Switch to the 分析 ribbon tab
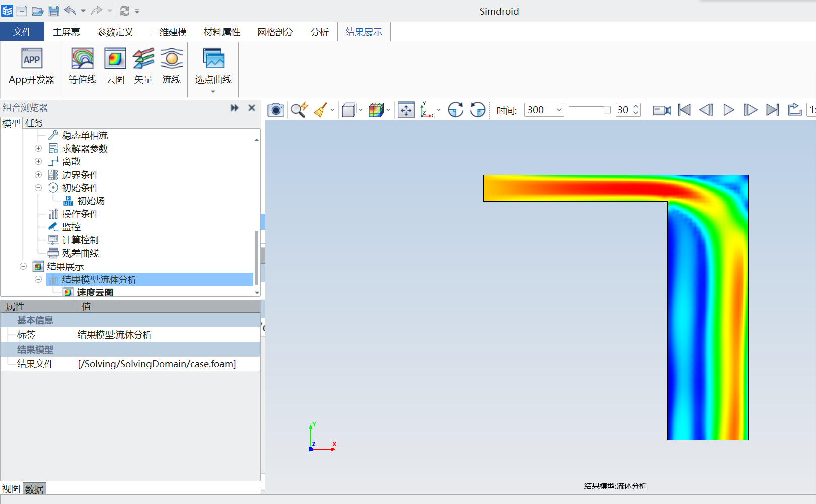Viewport: 816px width, 504px height. tap(320, 32)
